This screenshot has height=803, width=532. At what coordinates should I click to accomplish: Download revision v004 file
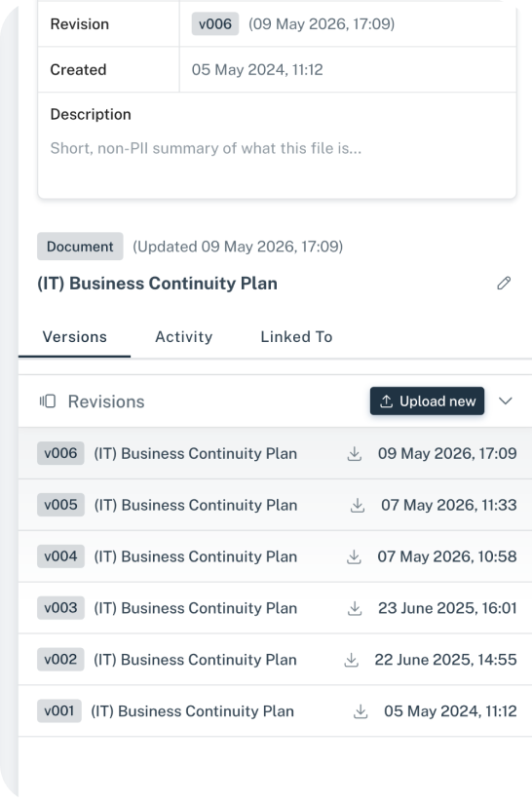tap(354, 556)
